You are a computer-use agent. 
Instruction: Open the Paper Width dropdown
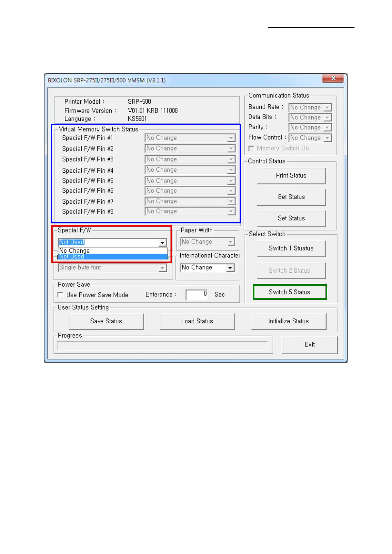[208, 242]
